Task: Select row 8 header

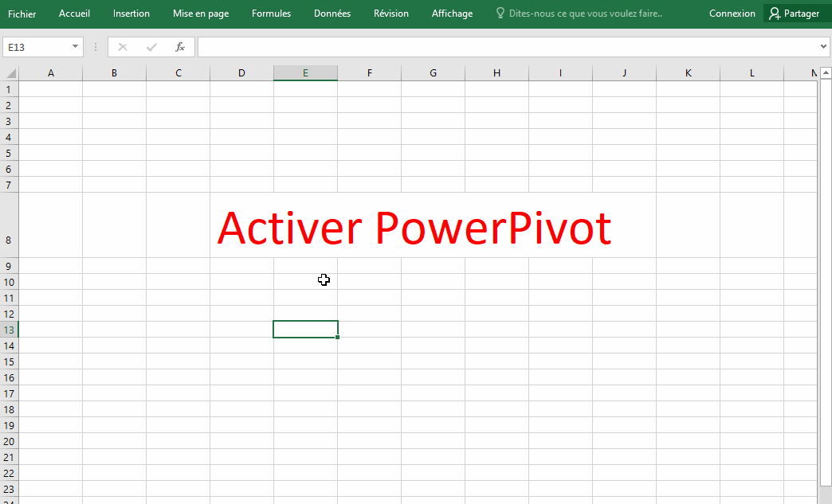Action: tap(9, 225)
